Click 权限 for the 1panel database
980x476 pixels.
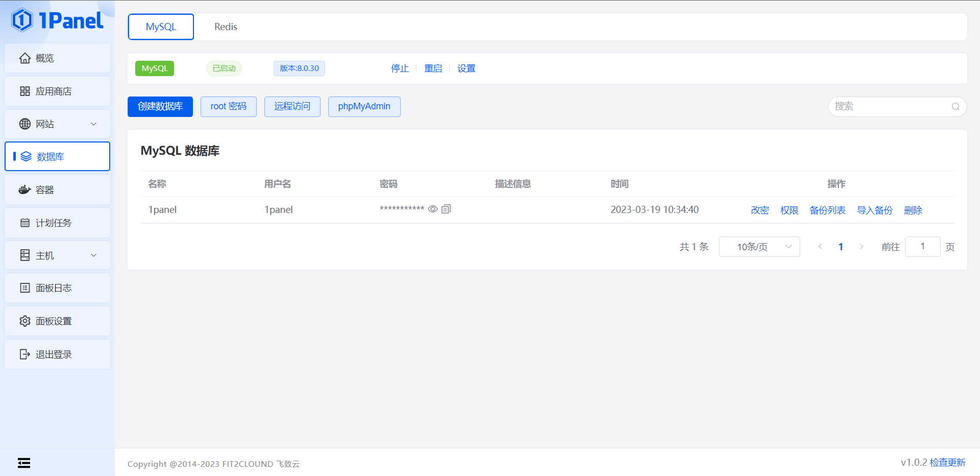pos(789,210)
